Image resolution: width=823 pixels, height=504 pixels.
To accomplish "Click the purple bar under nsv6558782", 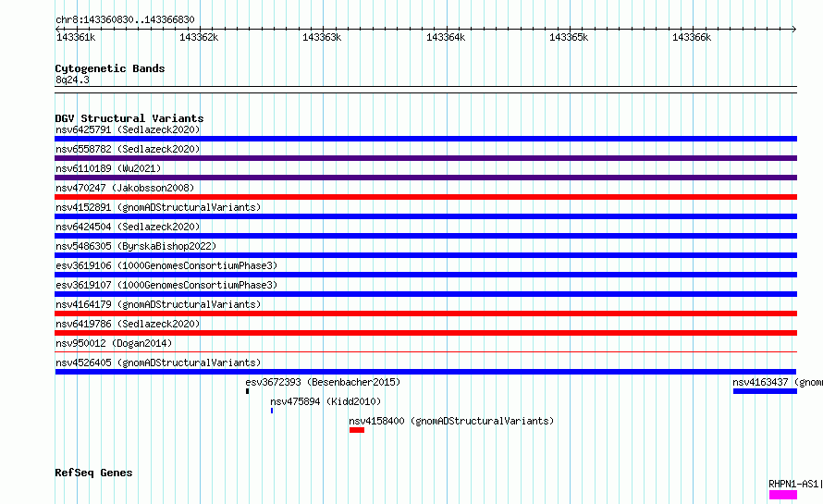I will pos(425,158).
